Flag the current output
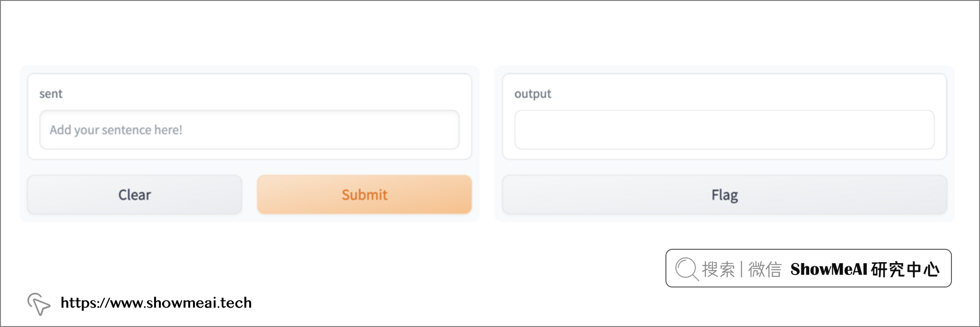Image resolution: width=980 pixels, height=327 pixels. tap(724, 195)
